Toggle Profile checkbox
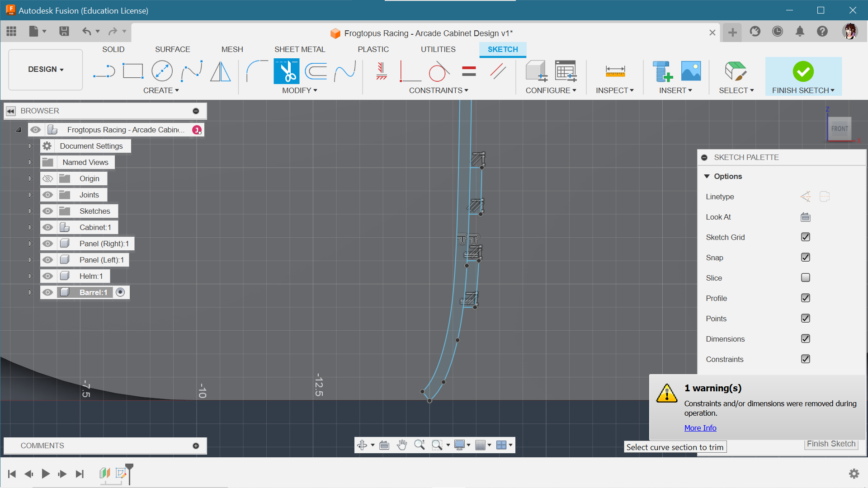This screenshot has width=868, height=488. (805, 298)
